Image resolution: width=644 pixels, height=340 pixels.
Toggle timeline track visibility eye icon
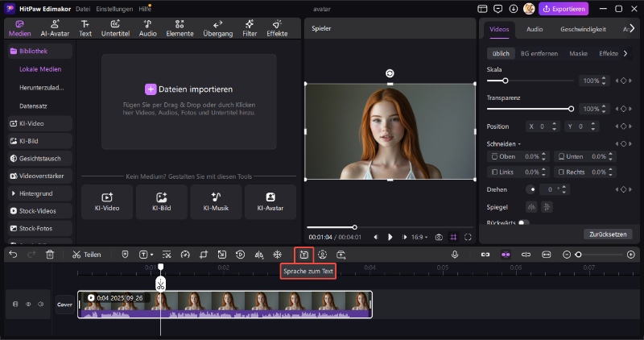point(28,305)
